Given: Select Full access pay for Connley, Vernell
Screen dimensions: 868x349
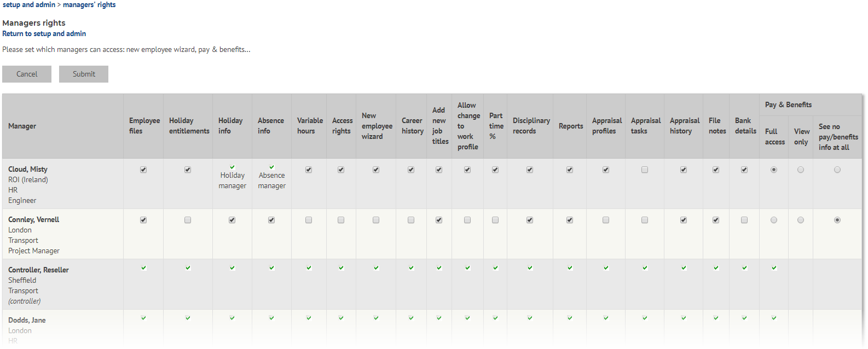Looking at the screenshot, I should 774,220.
